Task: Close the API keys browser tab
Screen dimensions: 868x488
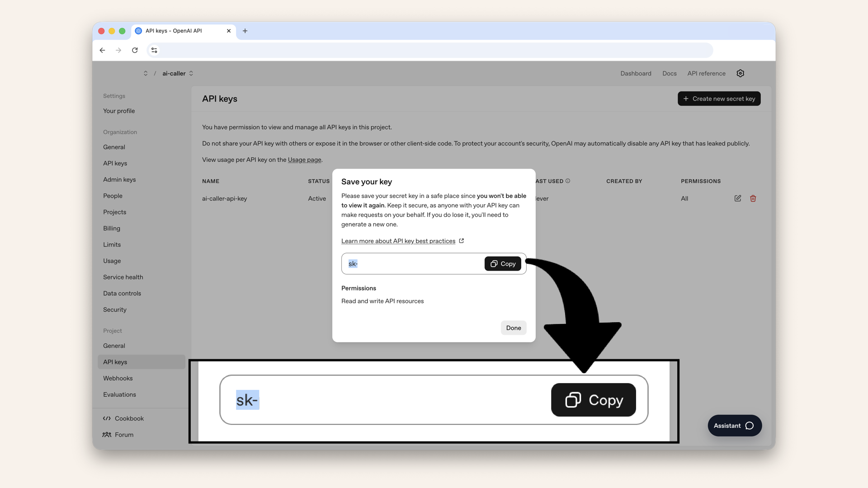Action: click(229, 31)
